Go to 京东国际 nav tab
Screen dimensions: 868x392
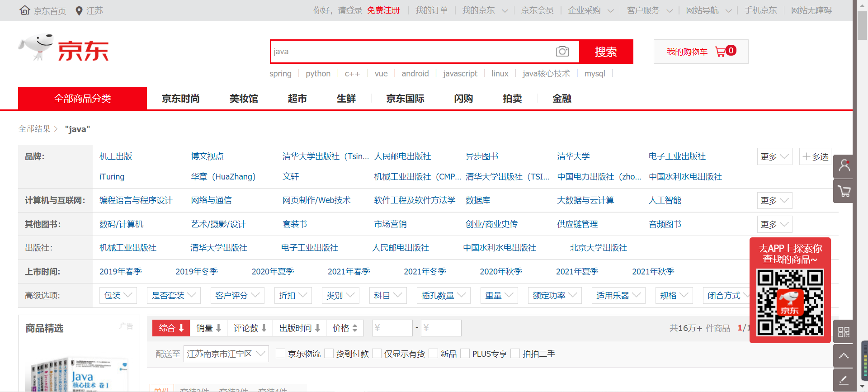(x=405, y=99)
